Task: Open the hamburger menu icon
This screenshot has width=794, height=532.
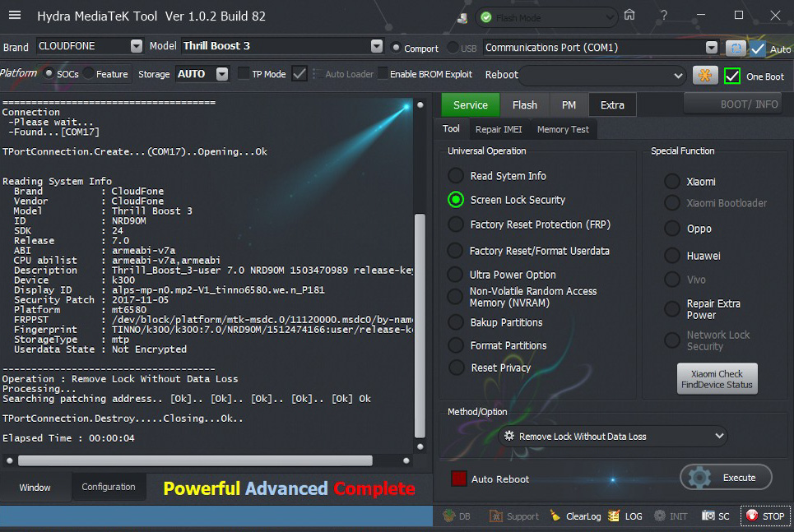Action: [x=15, y=16]
